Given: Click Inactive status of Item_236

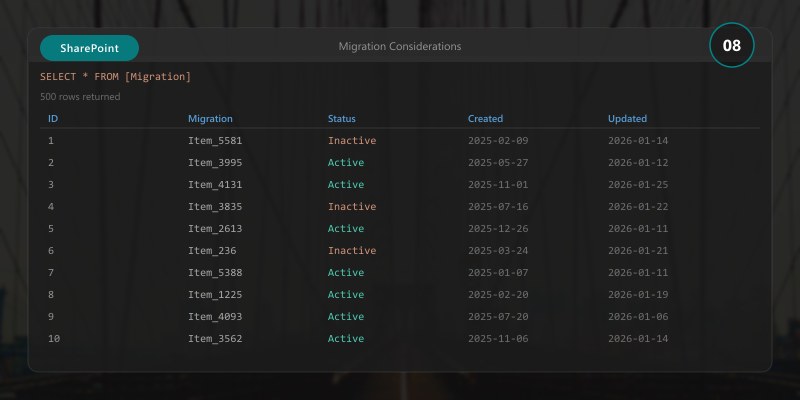Looking at the screenshot, I should tap(352, 250).
